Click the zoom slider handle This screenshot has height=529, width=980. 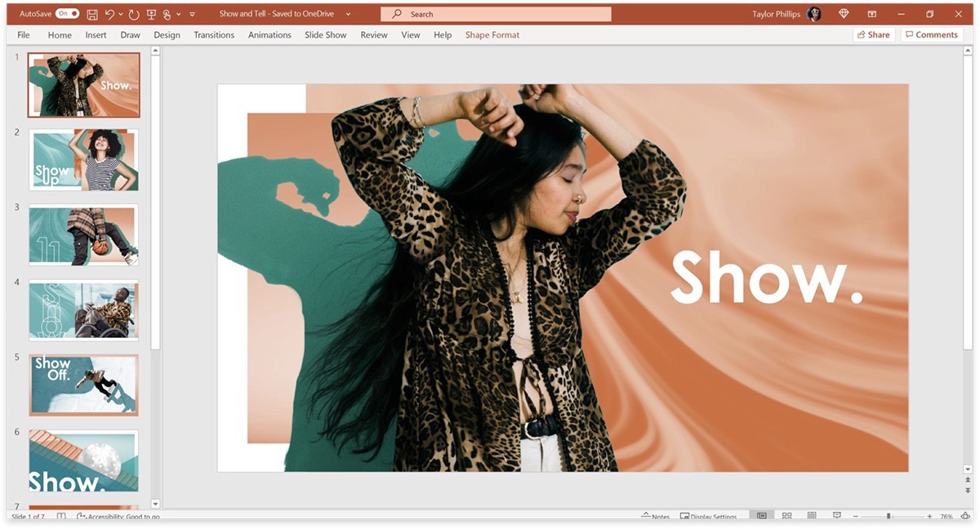point(889,517)
